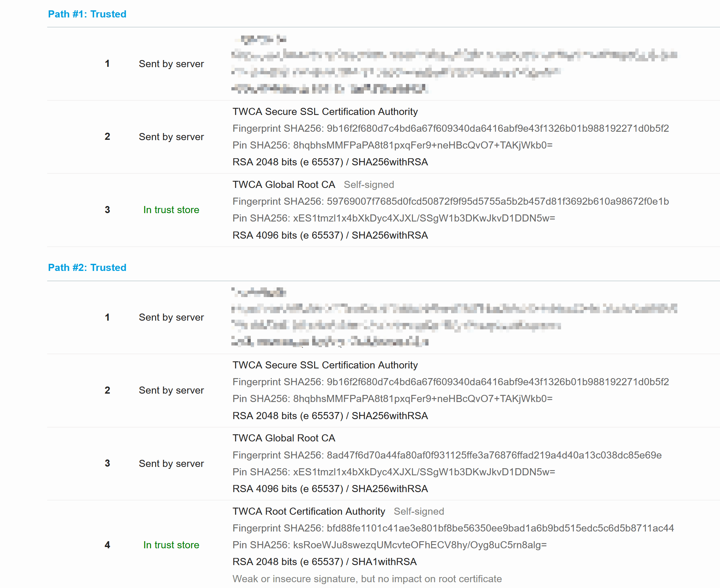Click the green "In trust store" label in Path #1
720x588 pixels.
171,210
